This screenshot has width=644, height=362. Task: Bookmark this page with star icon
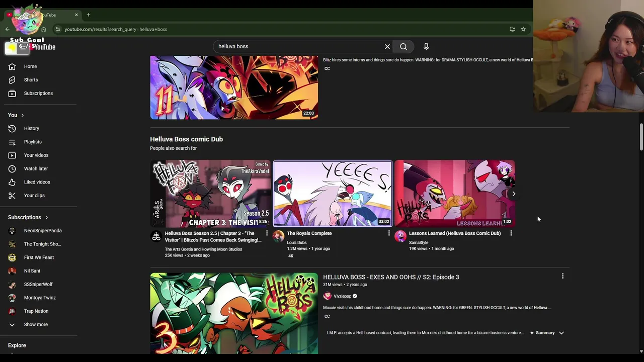coord(523,29)
